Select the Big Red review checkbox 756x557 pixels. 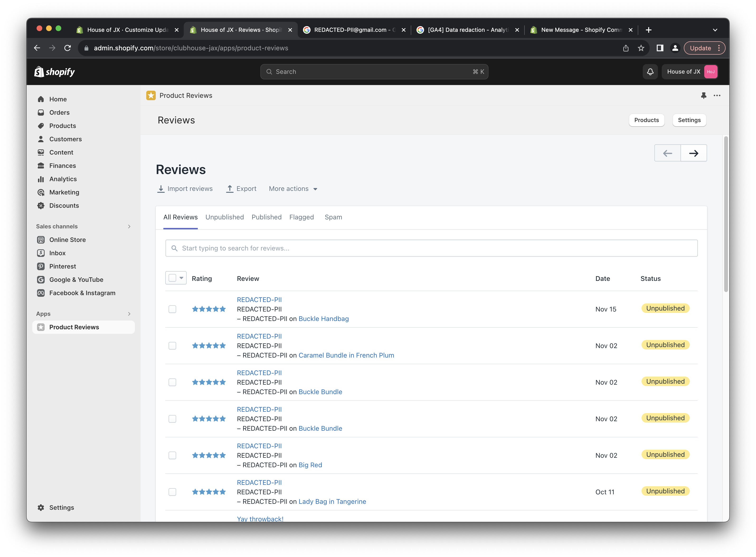tap(172, 456)
